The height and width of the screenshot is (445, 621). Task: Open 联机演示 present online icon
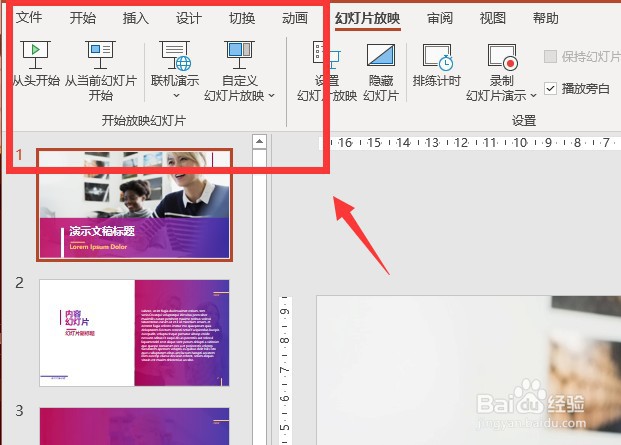175,55
